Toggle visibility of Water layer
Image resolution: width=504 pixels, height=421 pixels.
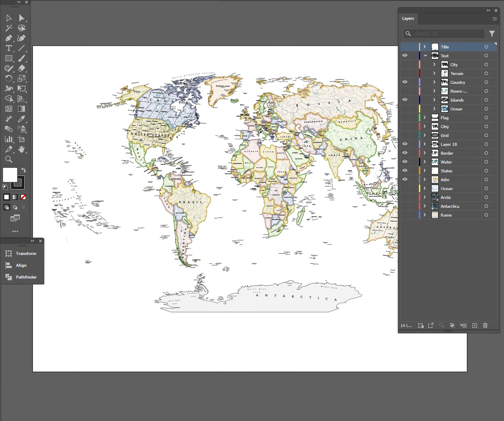pyautogui.click(x=405, y=162)
